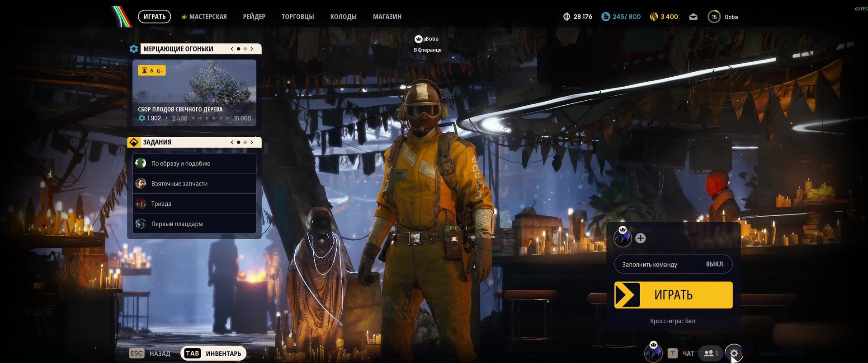Viewport: 868px width, 363px height.
Task: Go back with НАЗАД
Action: click(160, 354)
